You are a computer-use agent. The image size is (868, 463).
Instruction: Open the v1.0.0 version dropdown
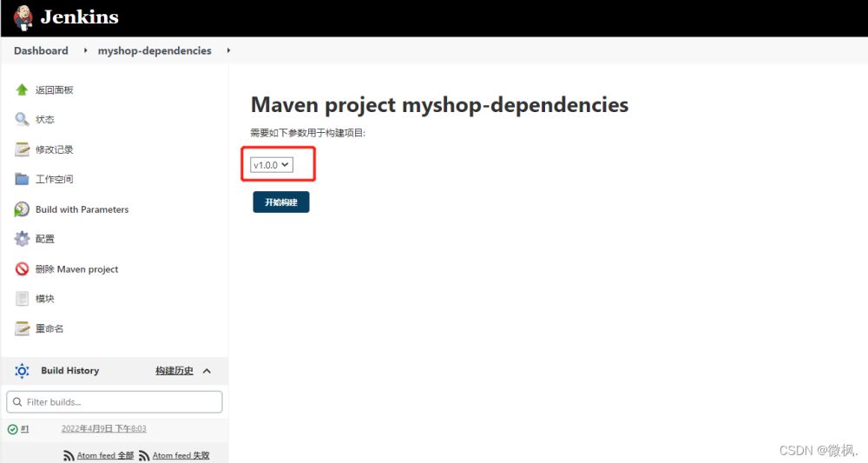[271, 164]
